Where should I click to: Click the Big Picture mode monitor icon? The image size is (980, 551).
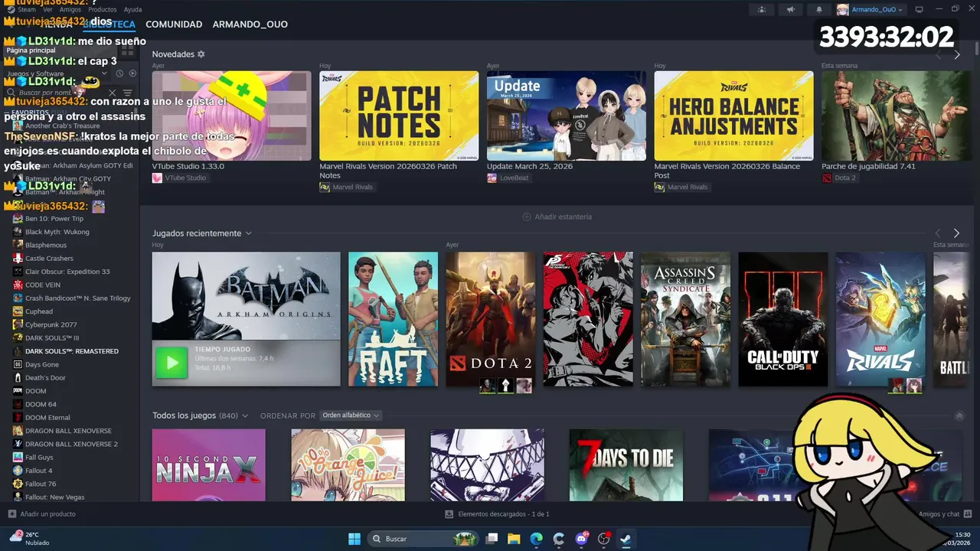[920, 9]
